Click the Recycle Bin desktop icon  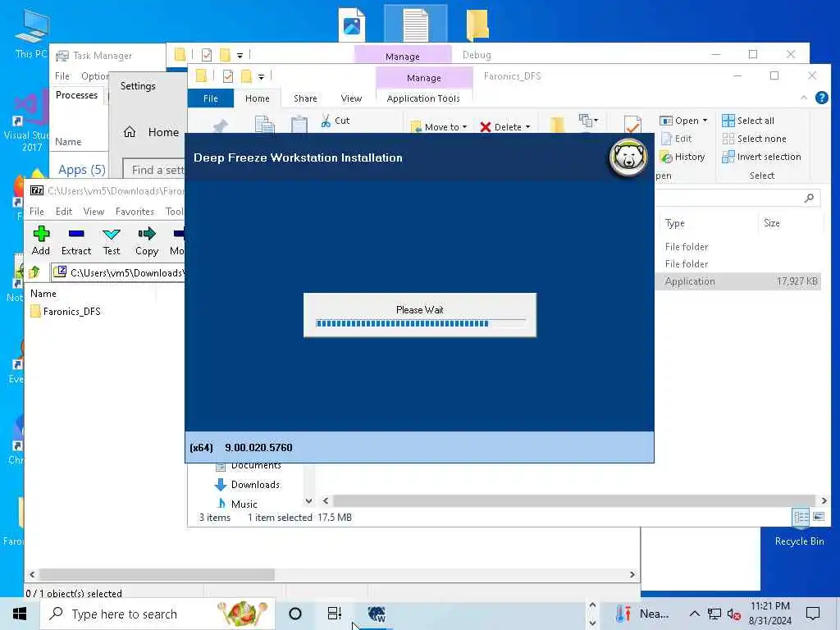(799, 536)
